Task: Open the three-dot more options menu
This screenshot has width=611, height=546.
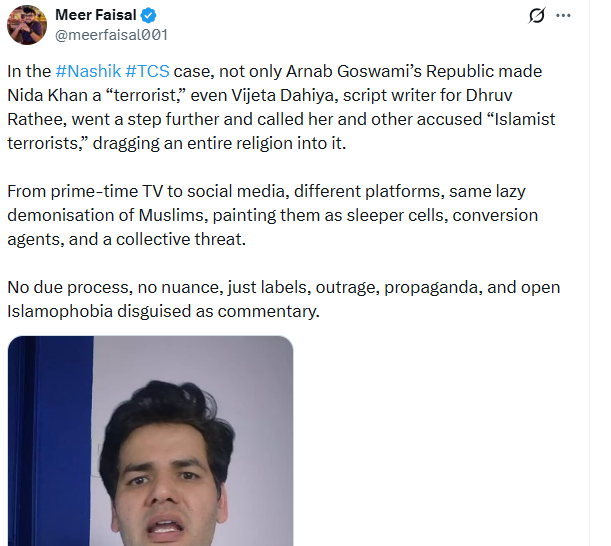Action: [x=565, y=16]
